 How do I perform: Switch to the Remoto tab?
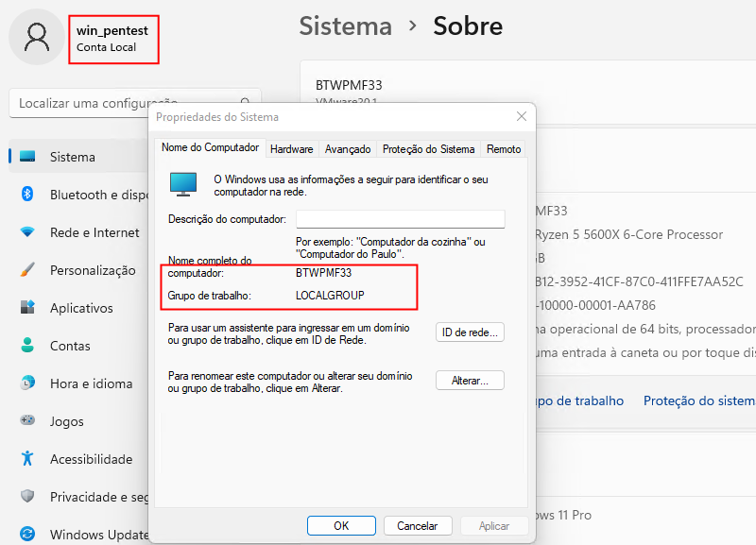click(503, 149)
